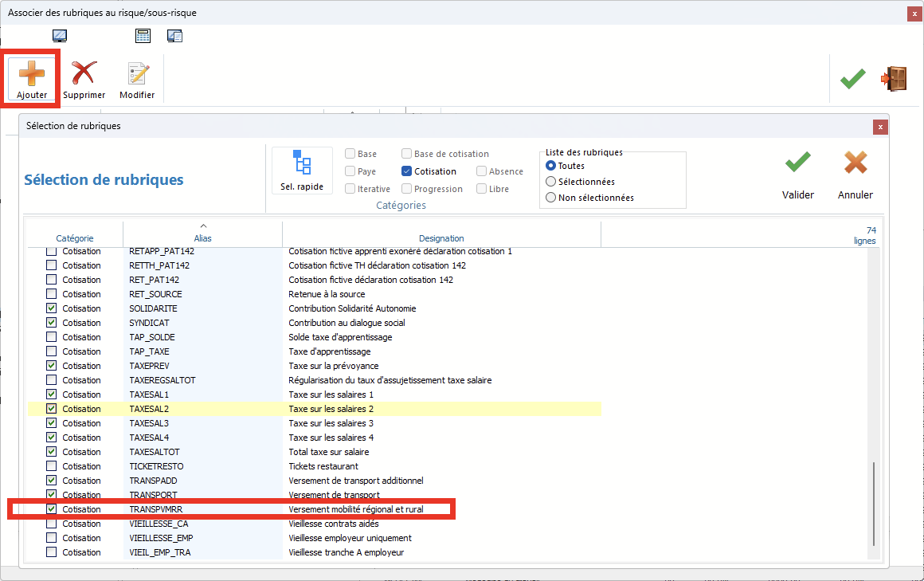Enable the Base category checkbox

tap(350, 153)
